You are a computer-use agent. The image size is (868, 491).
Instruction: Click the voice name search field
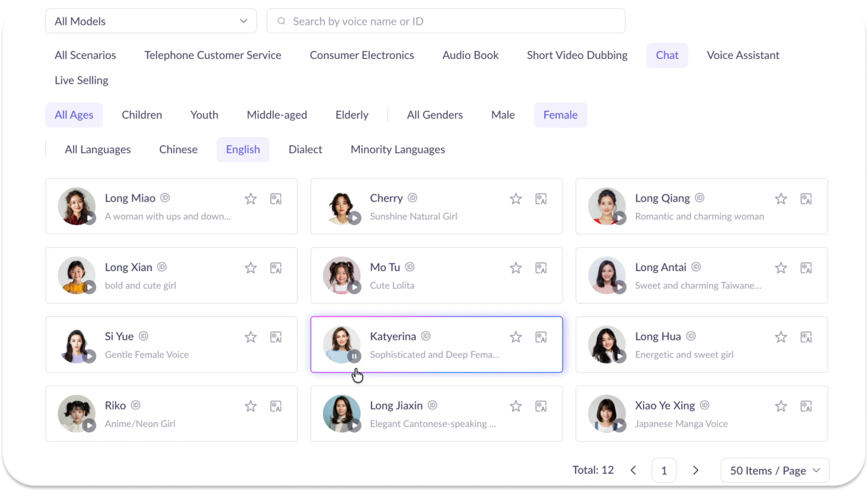tap(446, 21)
